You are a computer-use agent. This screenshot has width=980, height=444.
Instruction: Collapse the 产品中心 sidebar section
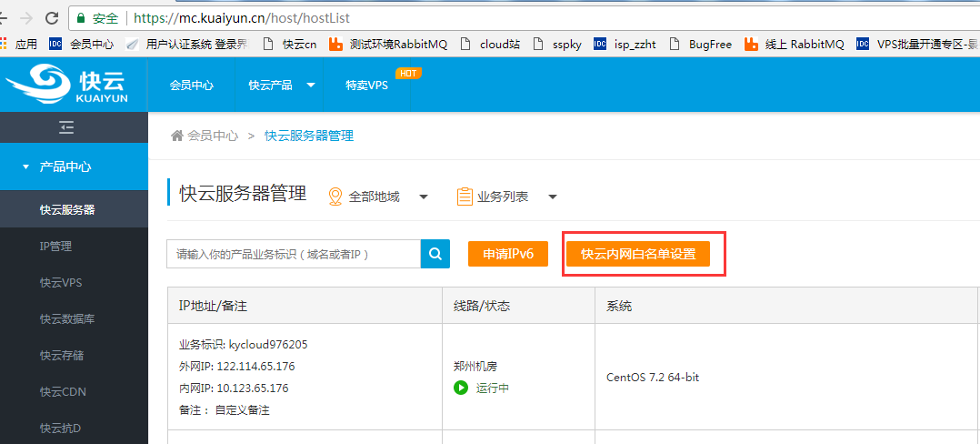click(x=65, y=167)
